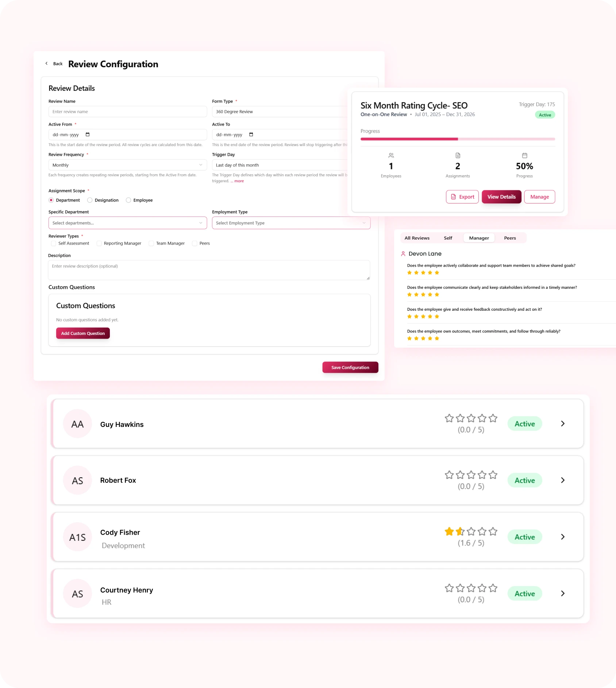Click the Employees people icon
The image size is (616, 688).
pyautogui.click(x=391, y=155)
